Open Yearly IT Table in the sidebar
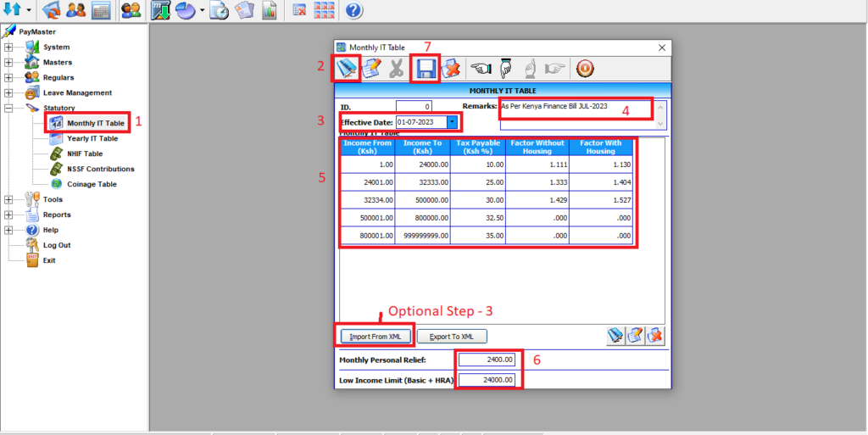 92,138
